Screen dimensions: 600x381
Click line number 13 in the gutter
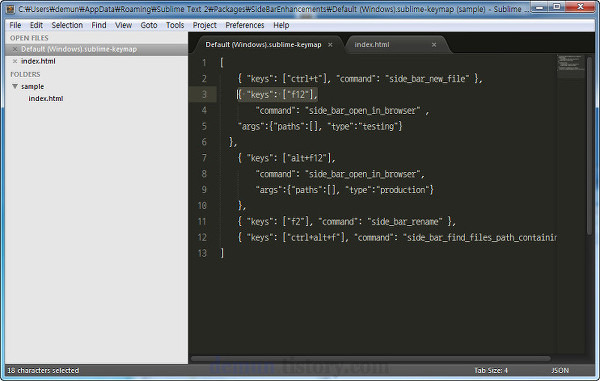tap(202, 253)
